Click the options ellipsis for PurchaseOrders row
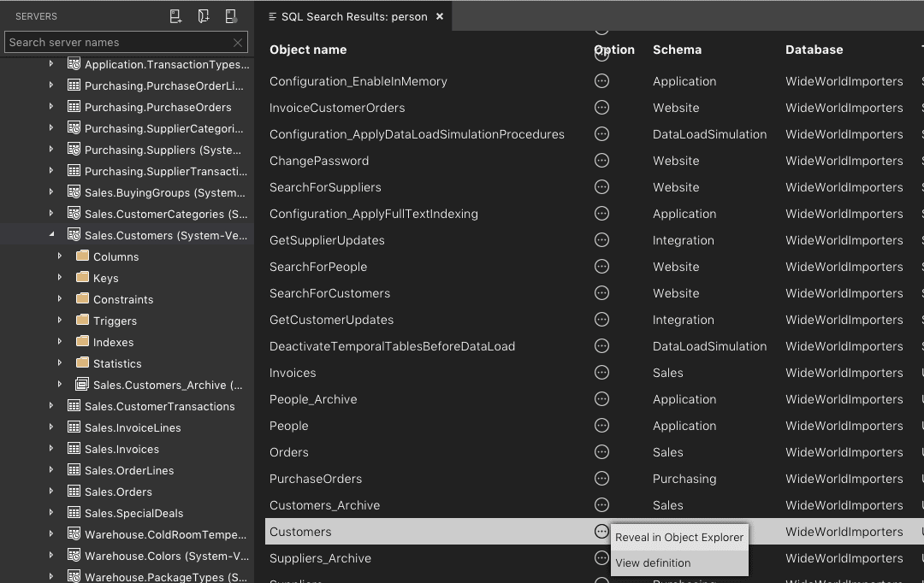Viewport: 924px width, 583px height. tap(601, 479)
